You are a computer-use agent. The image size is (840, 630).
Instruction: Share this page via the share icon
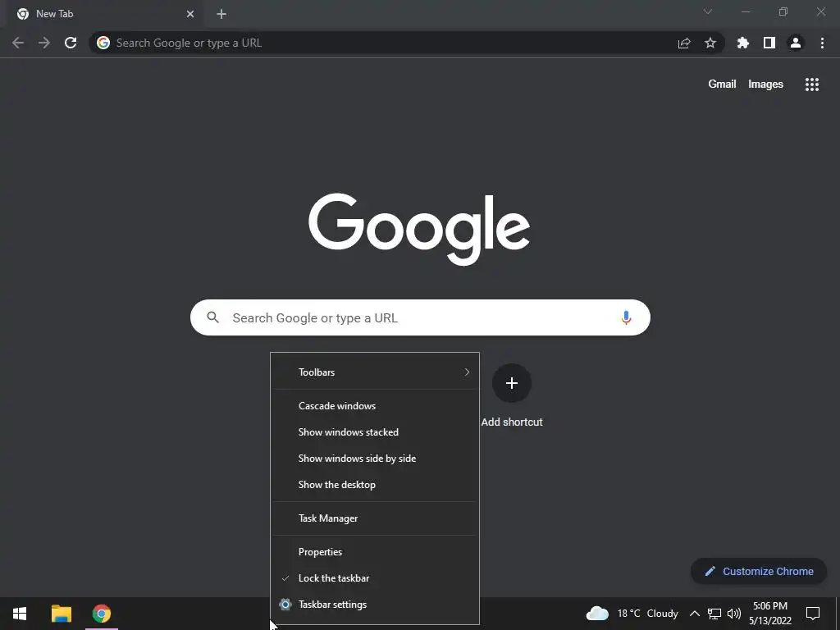684,43
